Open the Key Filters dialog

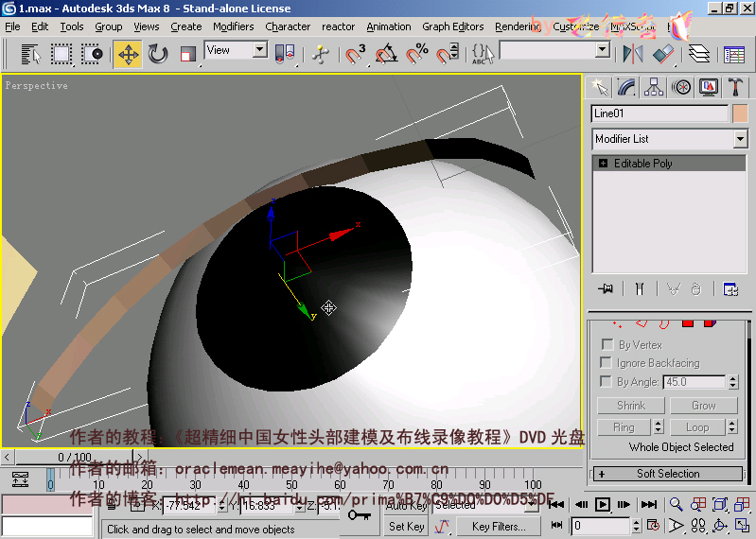pos(499,527)
